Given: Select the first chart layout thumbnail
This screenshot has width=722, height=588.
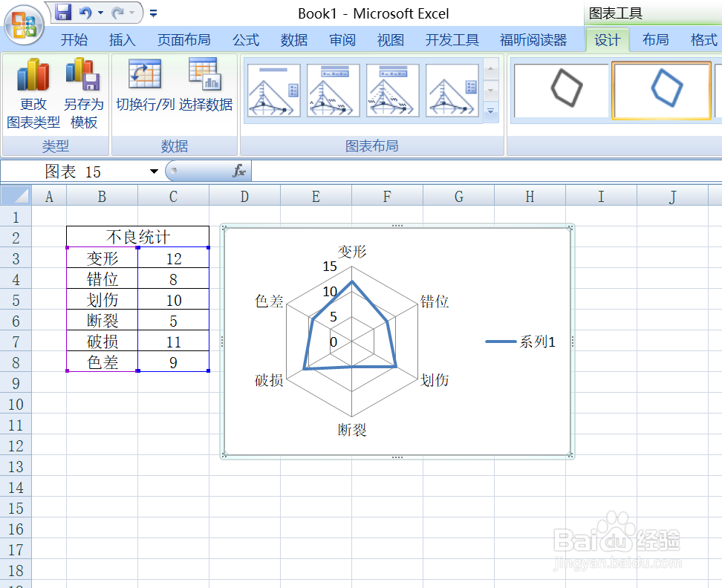Looking at the screenshot, I should [x=273, y=89].
